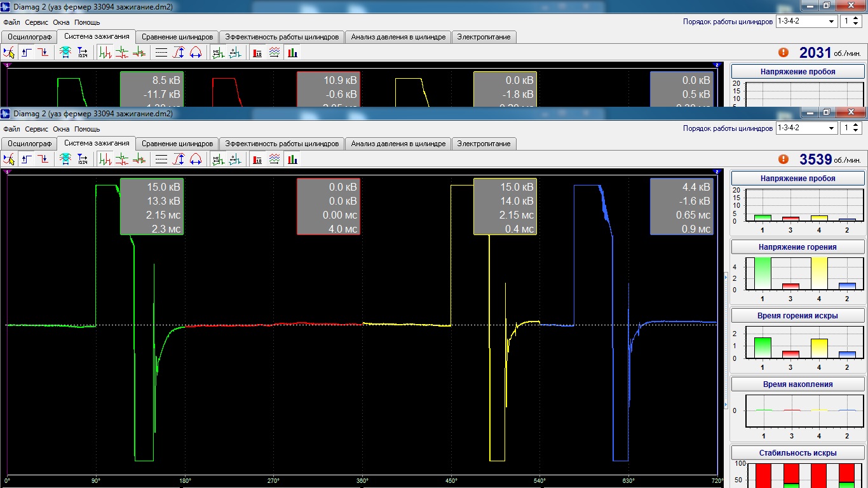Click Напряжение горения panel button

click(797, 247)
